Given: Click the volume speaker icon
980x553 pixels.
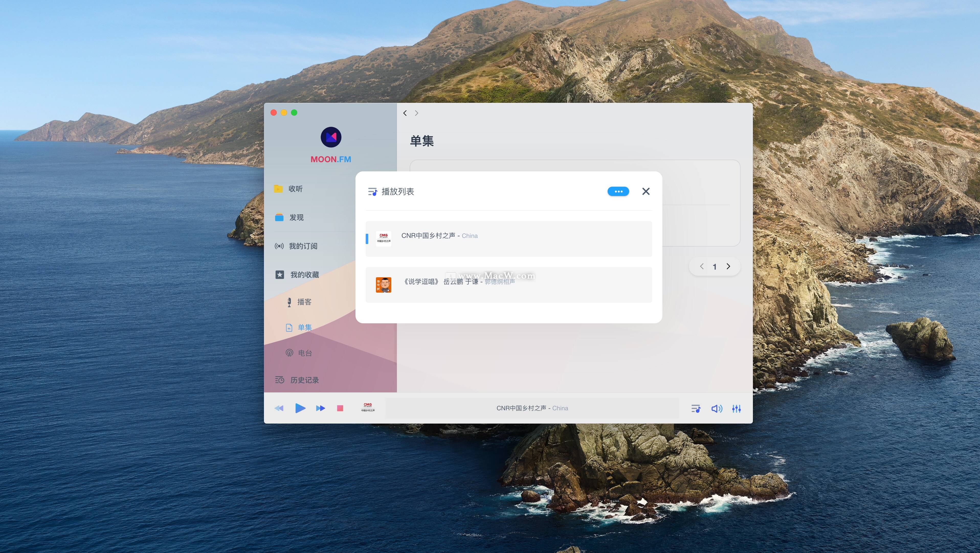Looking at the screenshot, I should pyautogui.click(x=717, y=409).
